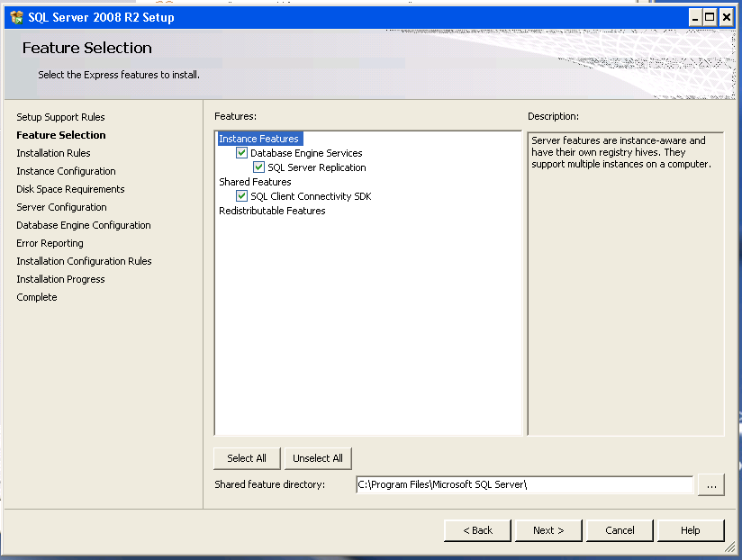Close the SQL Server Setup window
Viewport: 742px width, 560px height.
[726, 18]
